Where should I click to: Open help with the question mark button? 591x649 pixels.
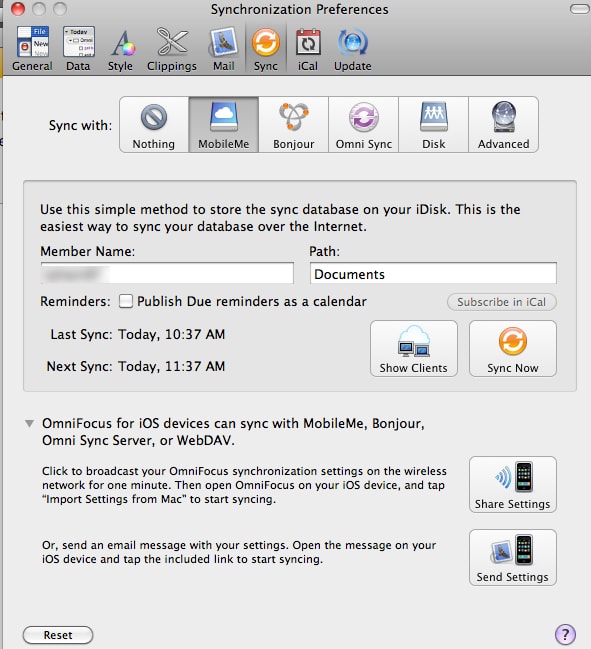[x=565, y=634]
